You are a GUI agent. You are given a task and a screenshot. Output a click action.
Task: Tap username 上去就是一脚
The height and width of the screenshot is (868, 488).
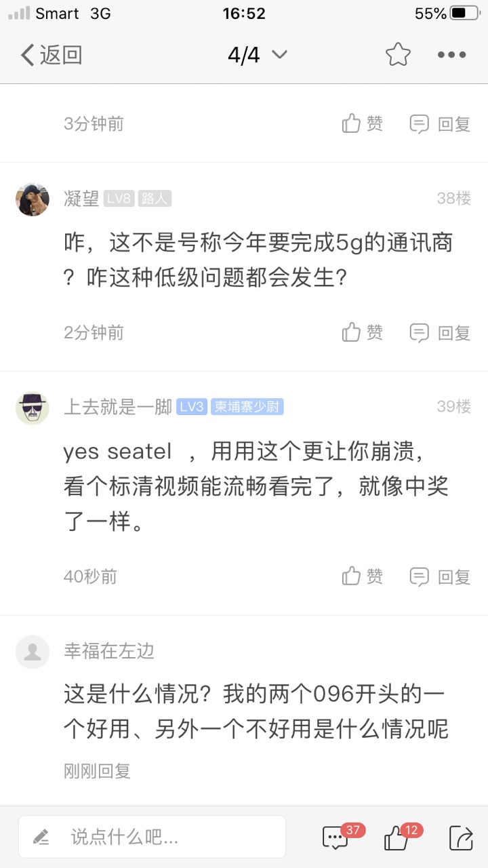tap(117, 407)
